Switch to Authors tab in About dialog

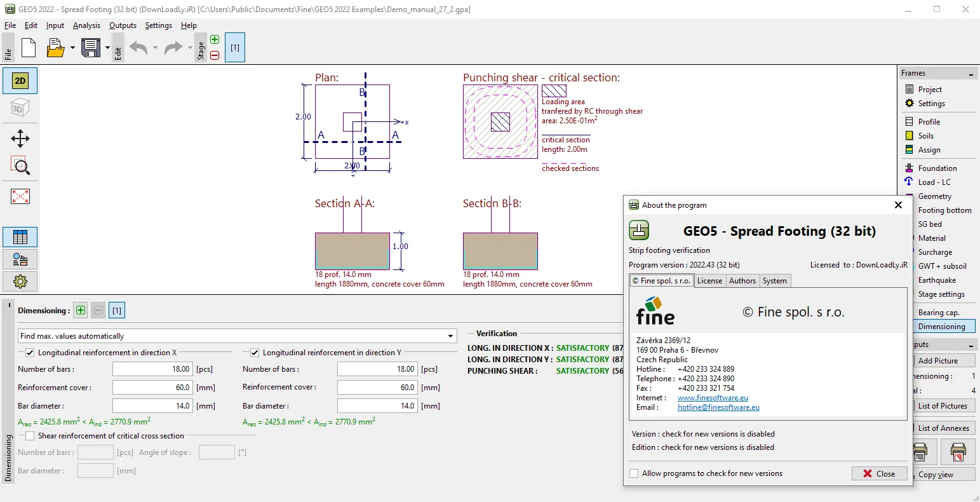[742, 281]
